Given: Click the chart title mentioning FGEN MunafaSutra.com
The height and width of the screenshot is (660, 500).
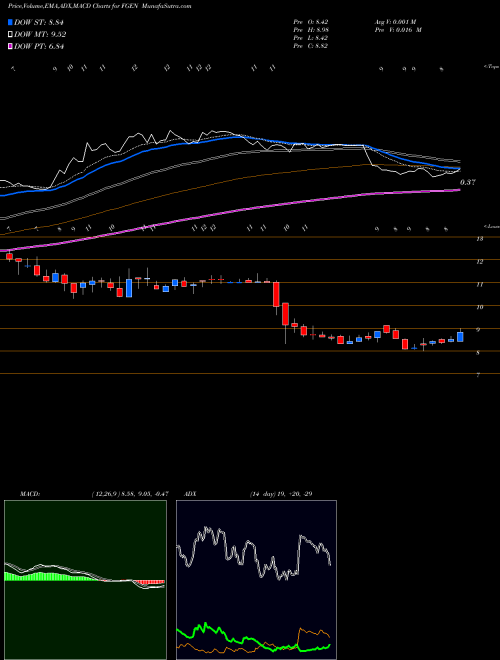Looking at the screenshot, I should tap(99, 6).
